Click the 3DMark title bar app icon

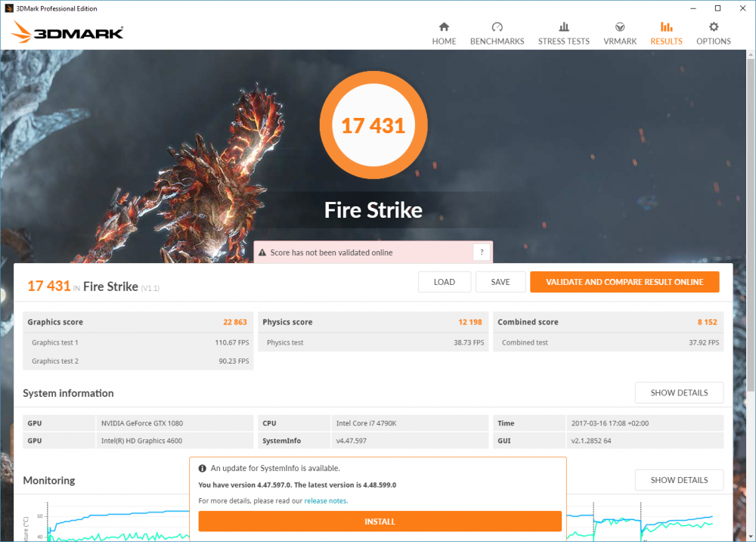[8, 8]
